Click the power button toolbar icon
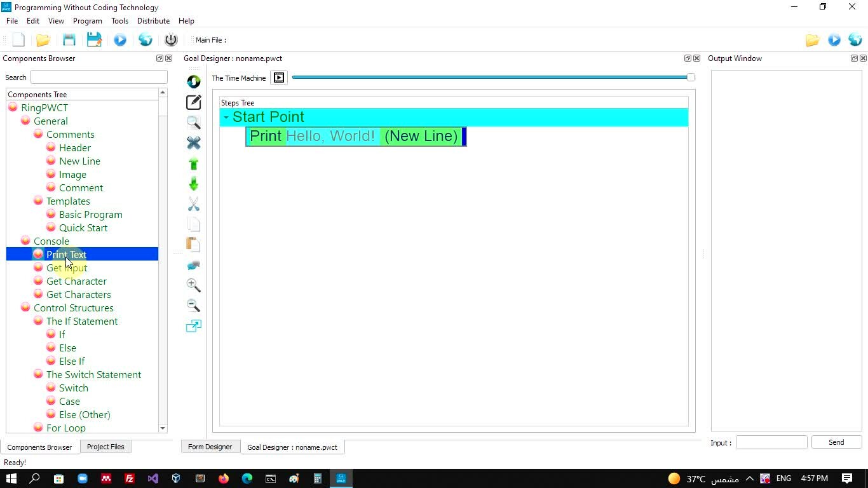Viewport: 868px width, 488px height. [171, 40]
